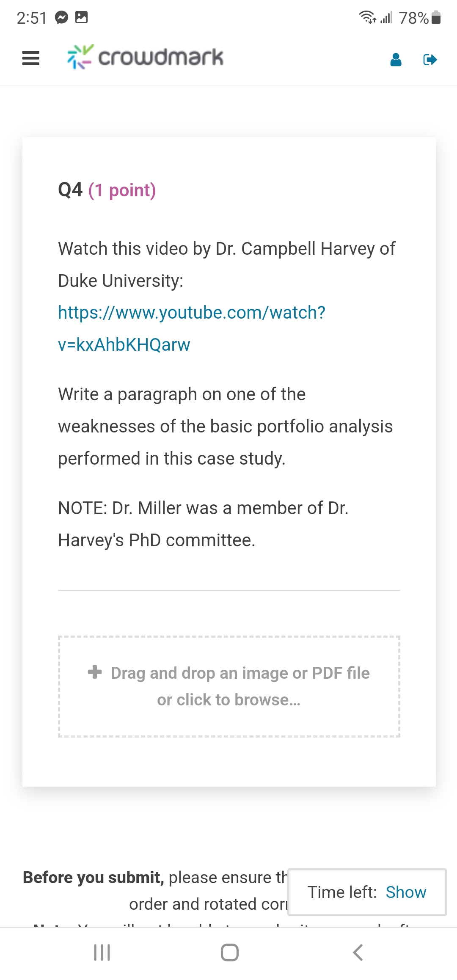Image resolution: width=457 pixels, height=980 pixels.
Task: Tap the battery status icon
Action: tap(436, 18)
